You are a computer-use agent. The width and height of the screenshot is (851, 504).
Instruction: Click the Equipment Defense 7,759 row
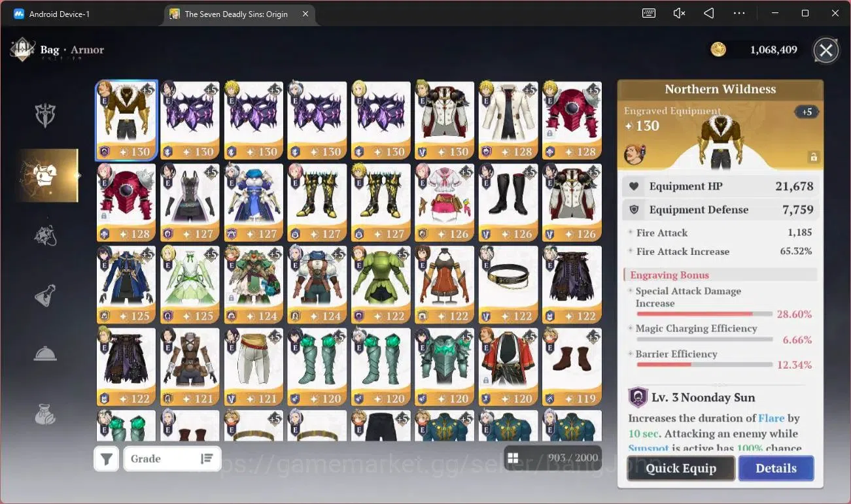[720, 210]
